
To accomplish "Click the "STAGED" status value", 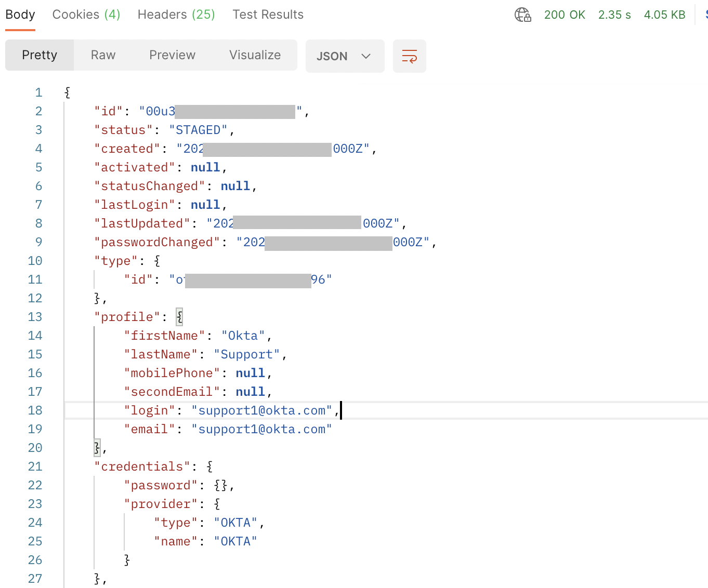I will 199,130.
